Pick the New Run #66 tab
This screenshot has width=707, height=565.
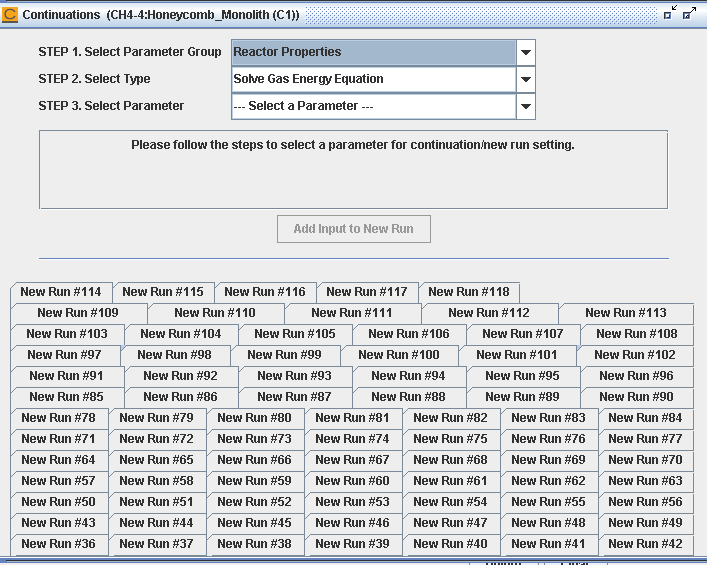[254, 460]
